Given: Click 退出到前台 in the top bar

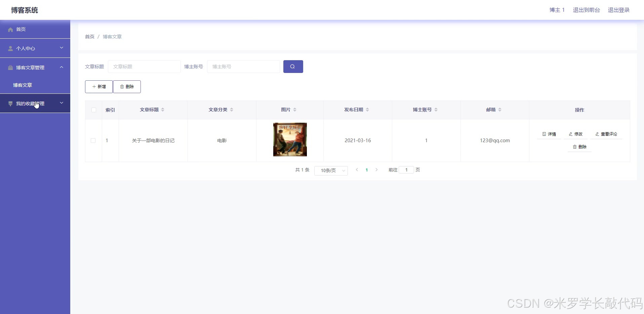Looking at the screenshot, I should click(x=586, y=10).
